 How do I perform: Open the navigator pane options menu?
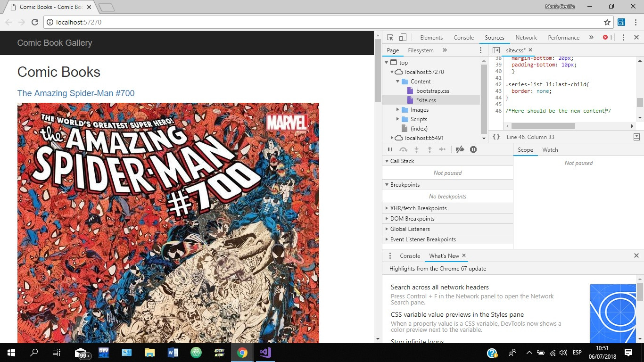pos(481,50)
